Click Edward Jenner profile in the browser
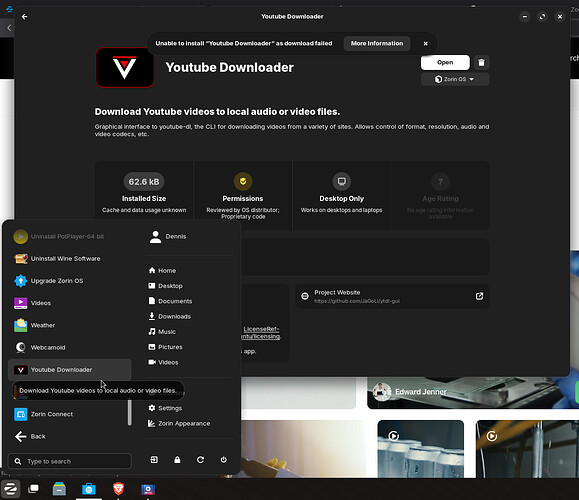 (x=410, y=392)
